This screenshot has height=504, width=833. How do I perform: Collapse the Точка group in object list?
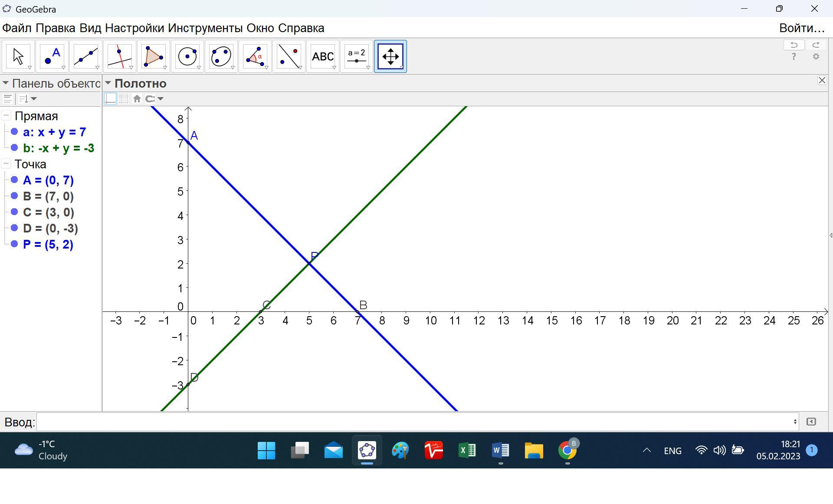point(6,164)
